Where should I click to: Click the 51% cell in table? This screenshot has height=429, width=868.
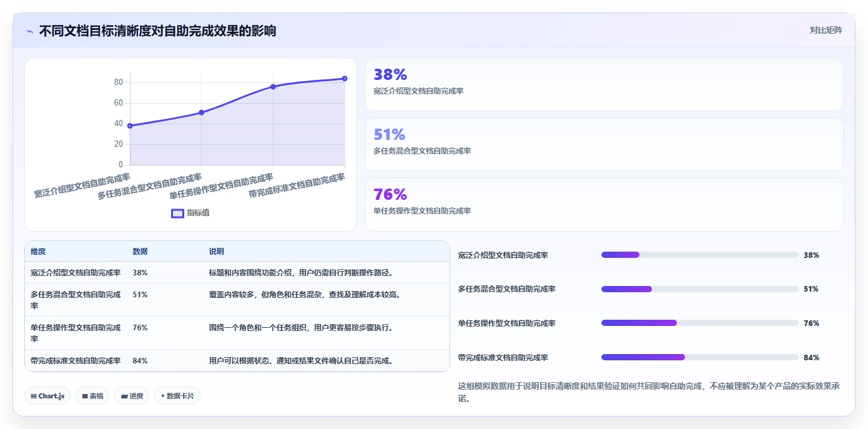click(x=140, y=295)
